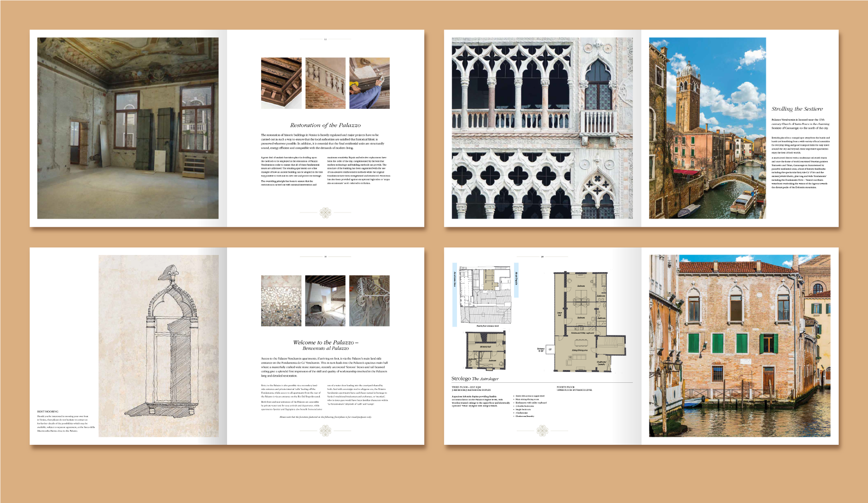Viewport: 868px width, 503px height.
Task: Click the 'Up' lift box on large floor plan
Action: [x=550, y=349]
